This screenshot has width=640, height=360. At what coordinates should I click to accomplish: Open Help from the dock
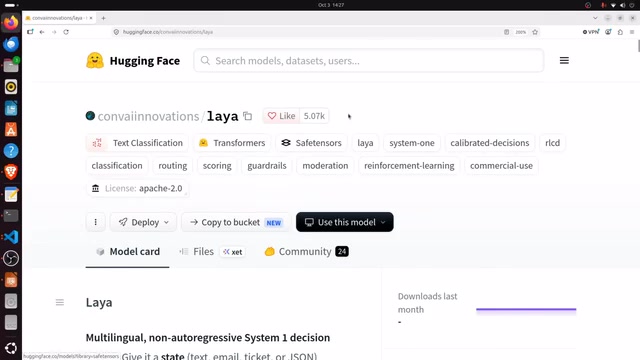click(11, 151)
